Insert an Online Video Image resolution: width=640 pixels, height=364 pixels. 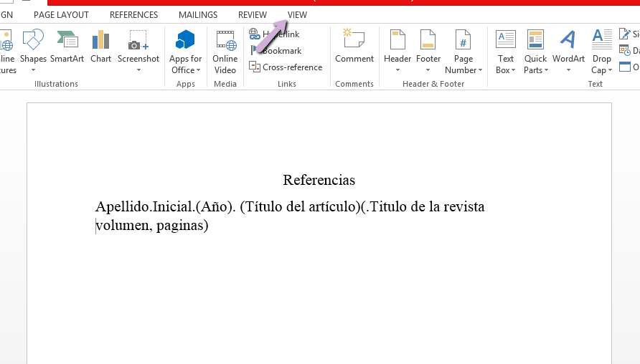coord(225,52)
